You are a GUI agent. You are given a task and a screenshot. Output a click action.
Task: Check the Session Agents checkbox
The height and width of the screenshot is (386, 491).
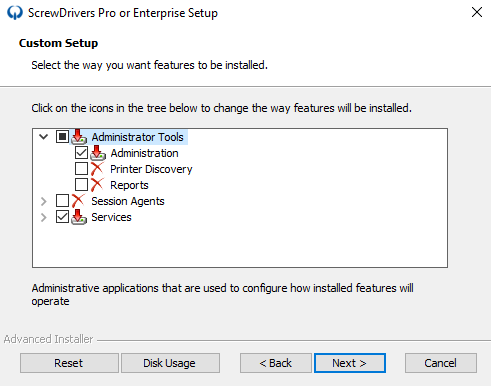pos(62,201)
